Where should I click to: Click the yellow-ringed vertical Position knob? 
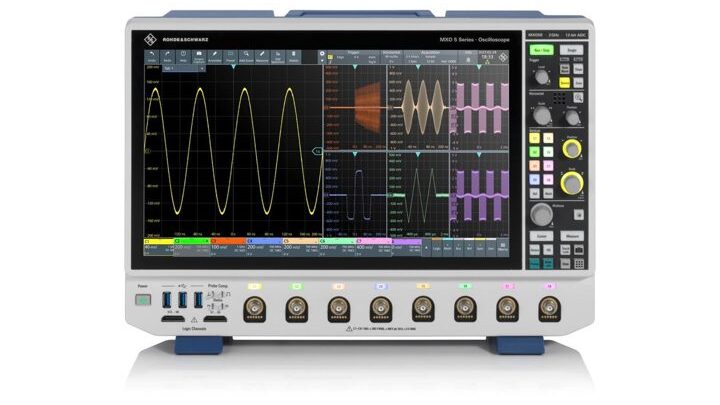point(571,149)
